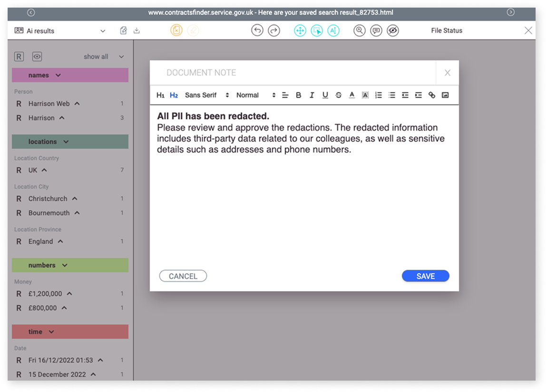Toggle the R marker next to Harrison Web
This screenshot has height=392, width=547.
tap(19, 104)
